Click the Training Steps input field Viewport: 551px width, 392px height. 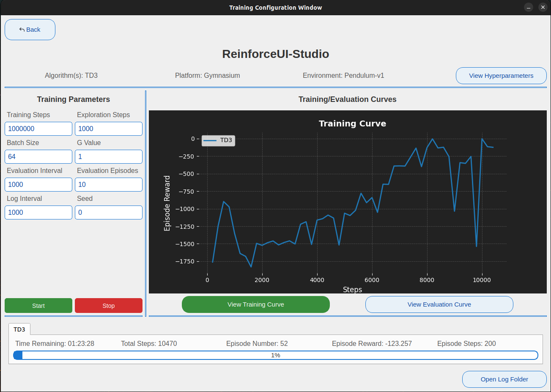click(x=38, y=129)
